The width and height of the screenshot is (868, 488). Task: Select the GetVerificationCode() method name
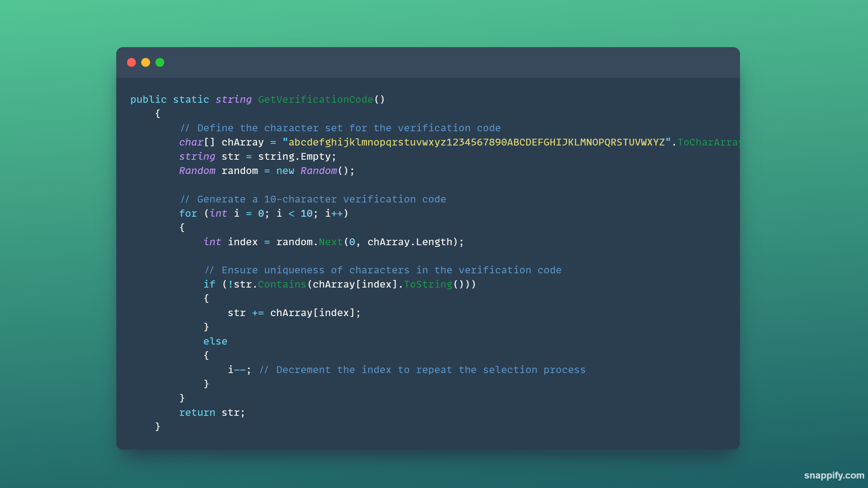[x=316, y=99]
